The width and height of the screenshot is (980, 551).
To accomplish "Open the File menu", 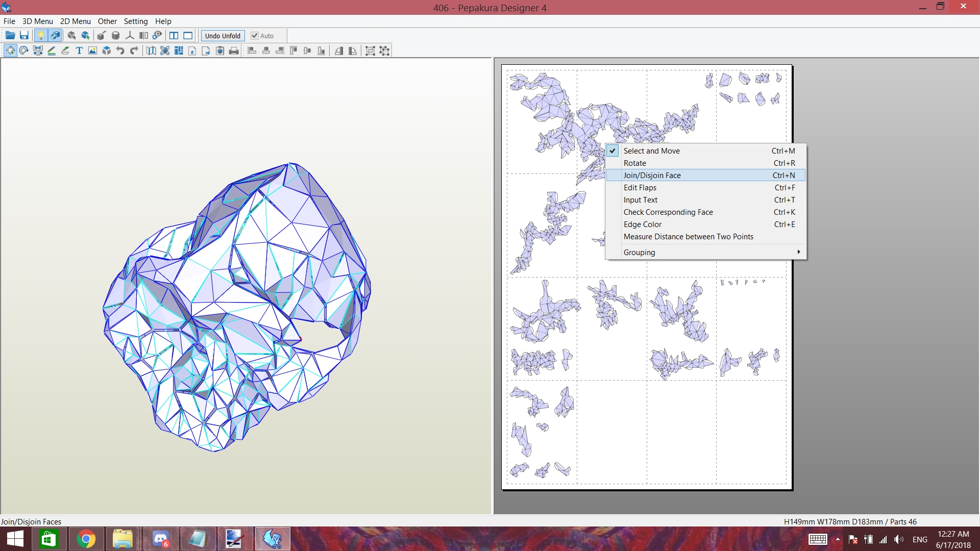I will pyautogui.click(x=9, y=21).
